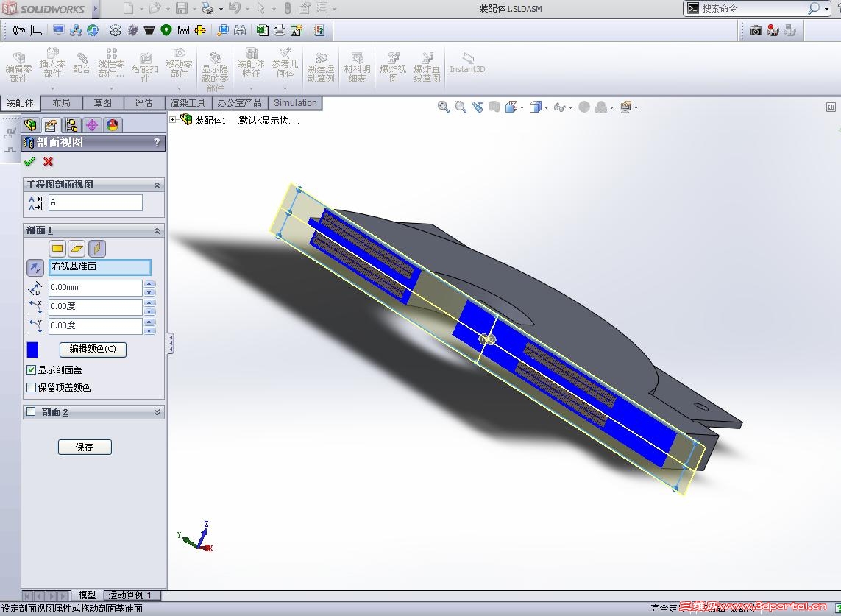Check 保留顶盖颜色 option

click(x=31, y=387)
